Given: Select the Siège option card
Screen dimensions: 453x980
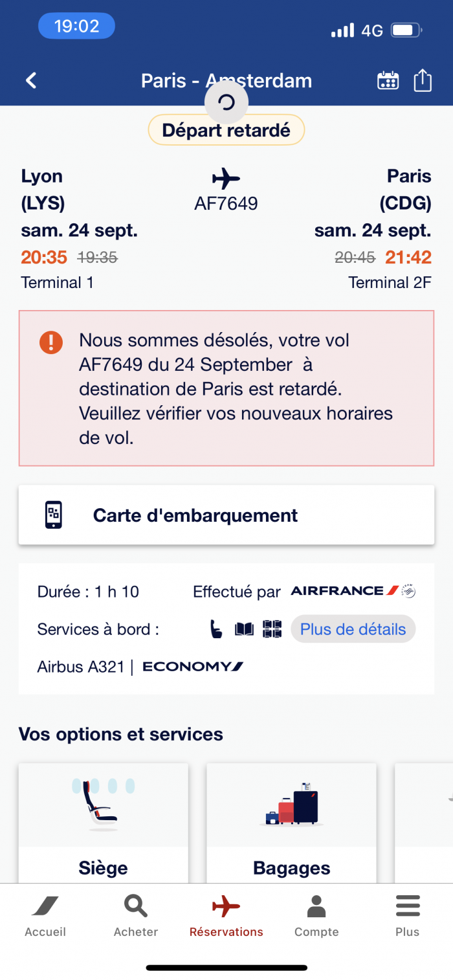Looking at the screenshot, I should click(x=104, y=823).
